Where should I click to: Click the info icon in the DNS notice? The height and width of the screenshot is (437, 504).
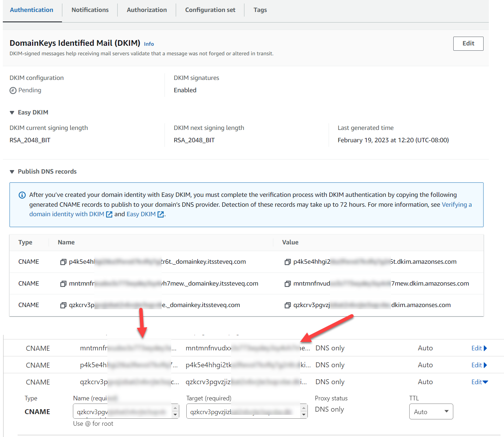click(x=22, y=195)
